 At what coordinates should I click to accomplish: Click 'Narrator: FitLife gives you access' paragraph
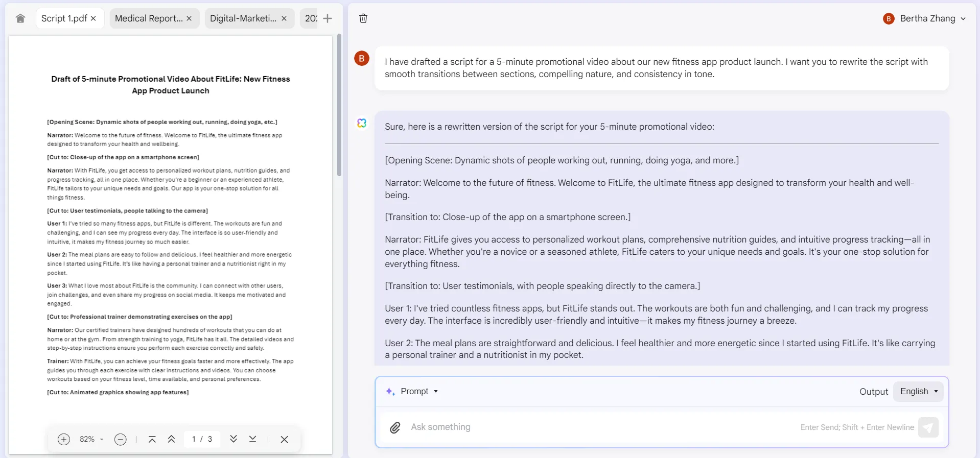(x=657, y=252)
